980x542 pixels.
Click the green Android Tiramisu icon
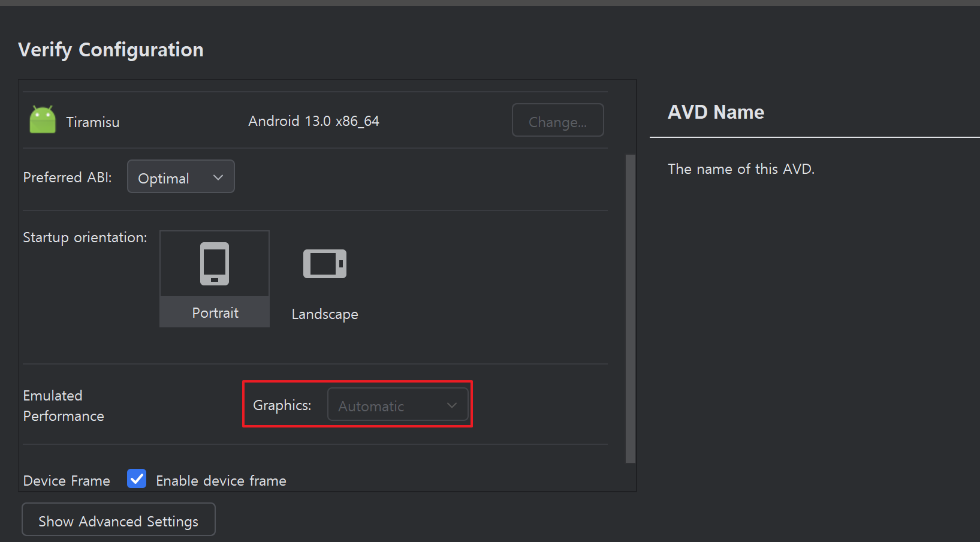[x=43, y=120]
